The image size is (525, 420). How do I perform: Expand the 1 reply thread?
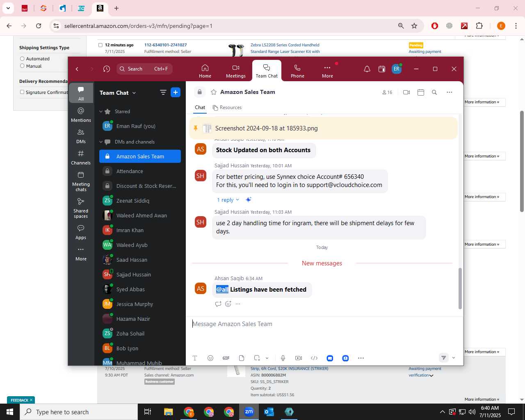coord(228,200)
